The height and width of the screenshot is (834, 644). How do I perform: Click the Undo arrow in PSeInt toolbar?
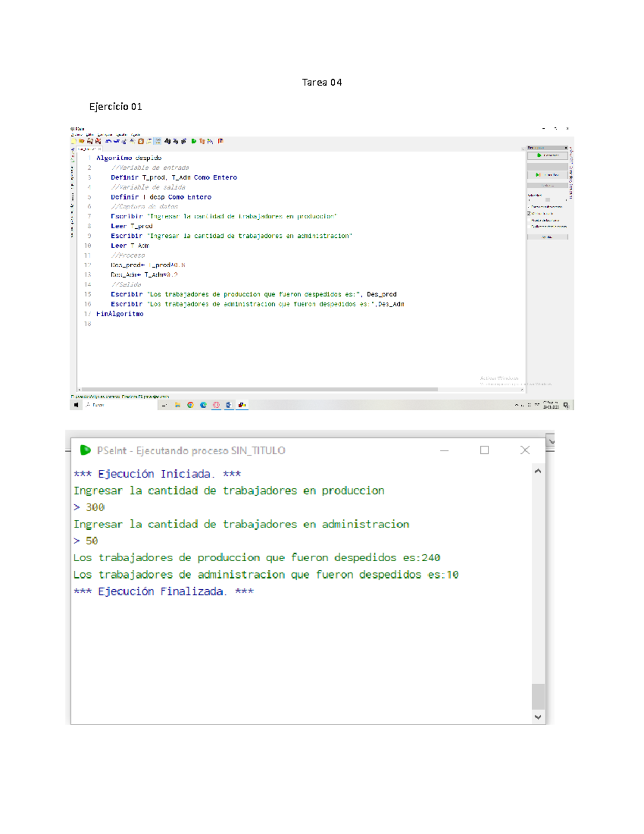[x=108, y=141]
